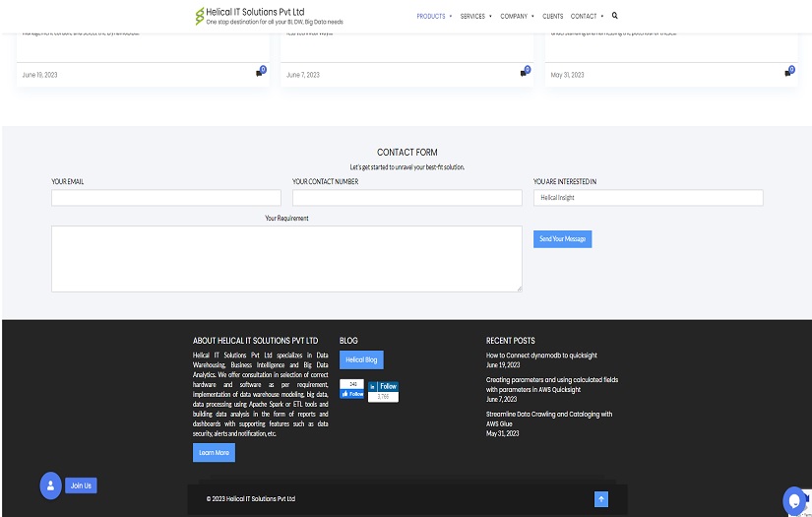The width and height of the screenshot is (812, 517).
Task: Click the Recent Posts heading
Action: pos(510,341)
